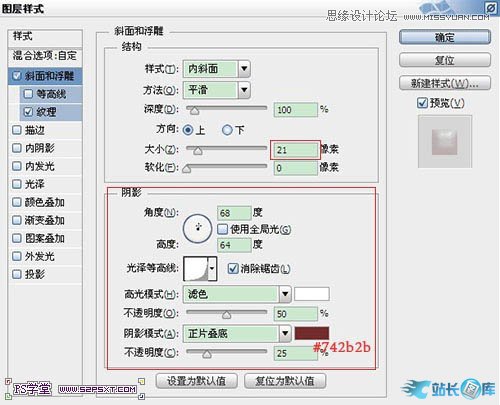The image size is (500, 405).
Task: Click the 高度 field showing 64
Action: 234,245
